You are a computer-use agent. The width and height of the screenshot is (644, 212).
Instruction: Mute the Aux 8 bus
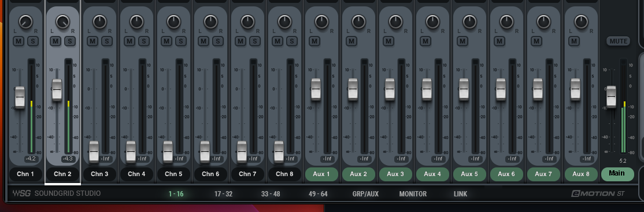[x=574, y=41]
